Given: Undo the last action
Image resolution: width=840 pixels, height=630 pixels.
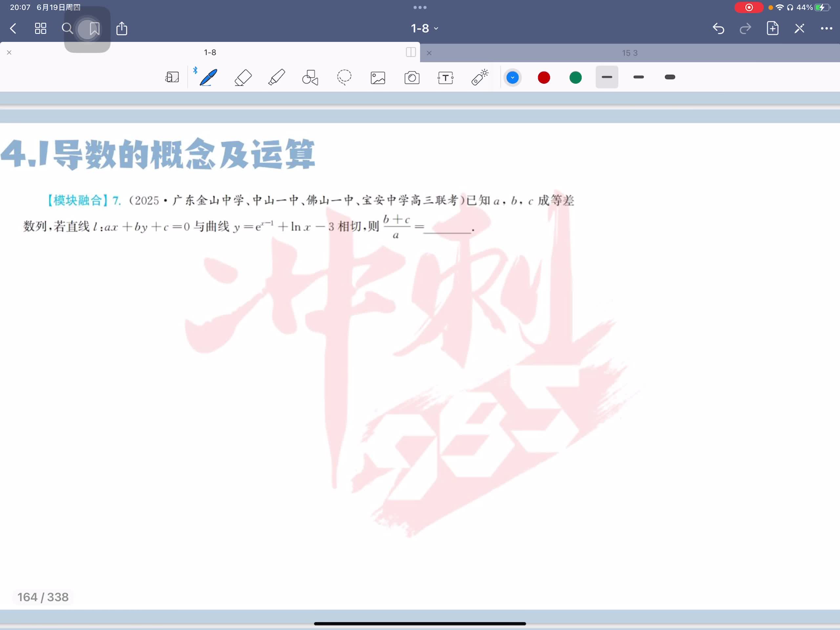Looking at the screenshot, I should (x=718, y=29).
